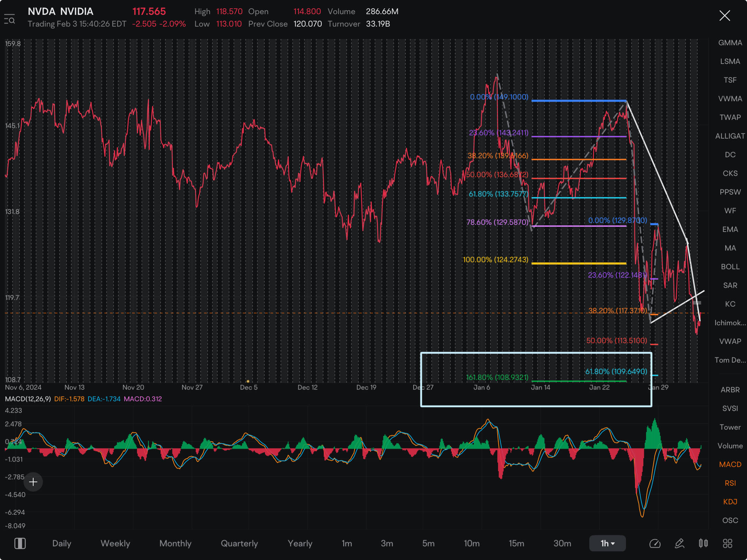Image resolution: width=747 pixels, height=560 pixels.
Task: Enable the Tom DeMark indicator
Action: [730, 360]
